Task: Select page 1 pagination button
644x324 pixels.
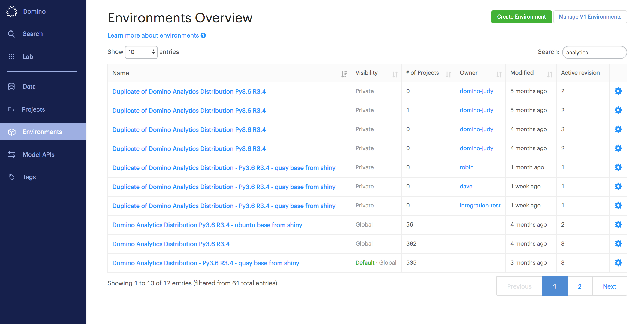Action: pyautogui.click(x=555, y=286)
